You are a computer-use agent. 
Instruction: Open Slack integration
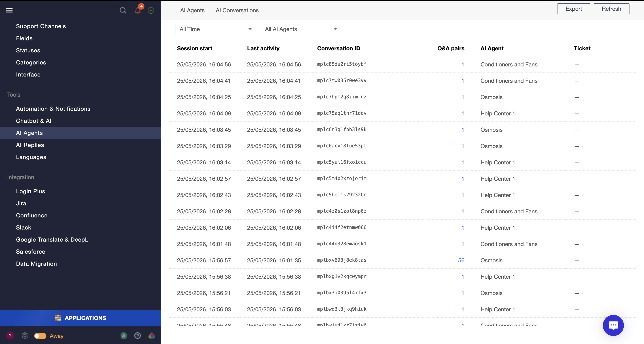23,227
